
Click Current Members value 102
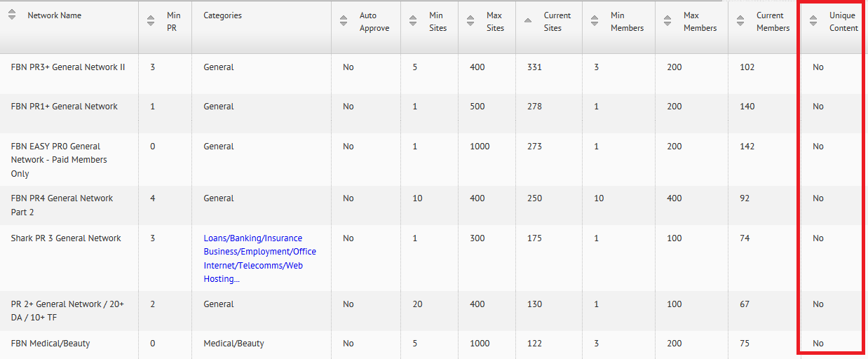(747, 67)
